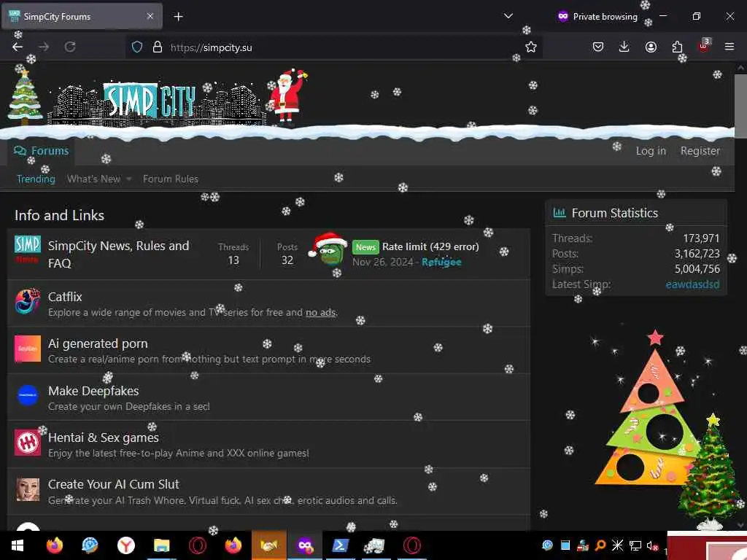Open the Rate limit (429 error) thread
Image resolution: width=747 pixels, height=560 pixels.
430,246
